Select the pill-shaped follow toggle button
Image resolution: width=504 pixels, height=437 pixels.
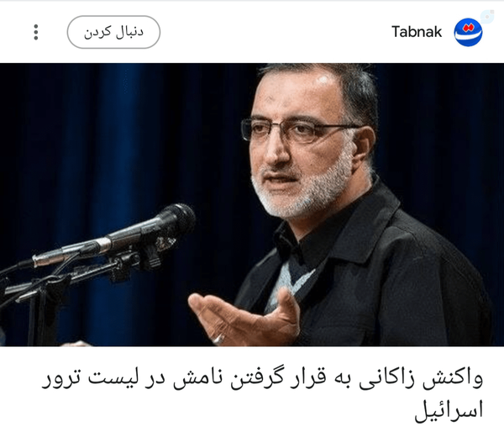(113, 32)
